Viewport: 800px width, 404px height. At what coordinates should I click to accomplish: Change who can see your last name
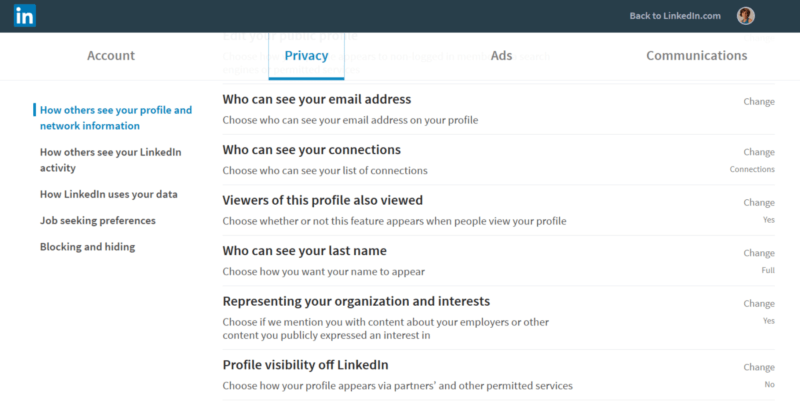pyautogui.click(x=759, y=253)
